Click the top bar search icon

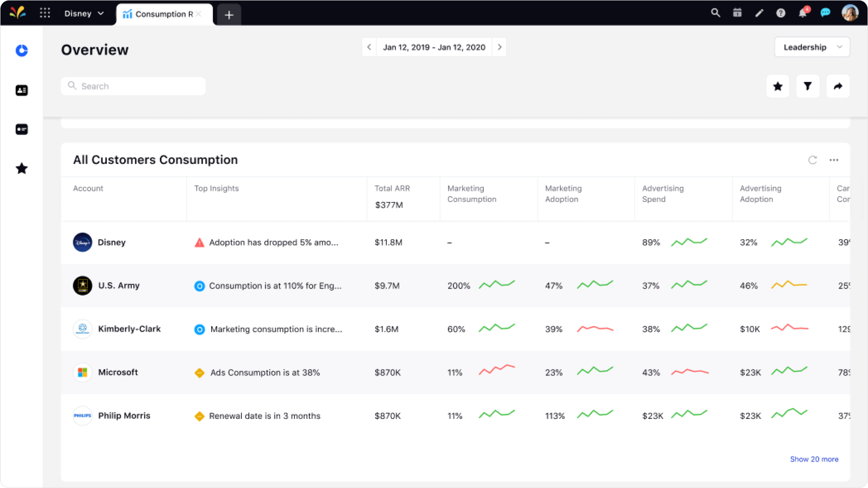(x=715, y=13)
